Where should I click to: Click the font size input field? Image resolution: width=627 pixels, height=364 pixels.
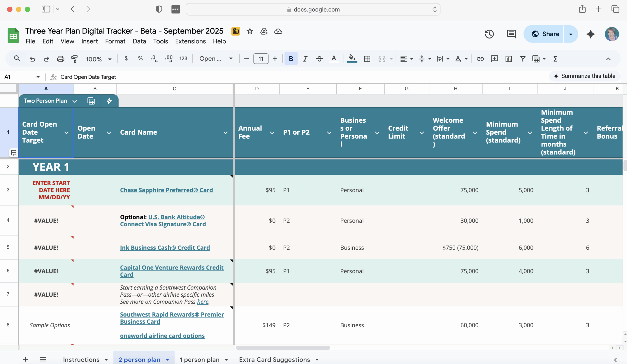coord(261,59)
